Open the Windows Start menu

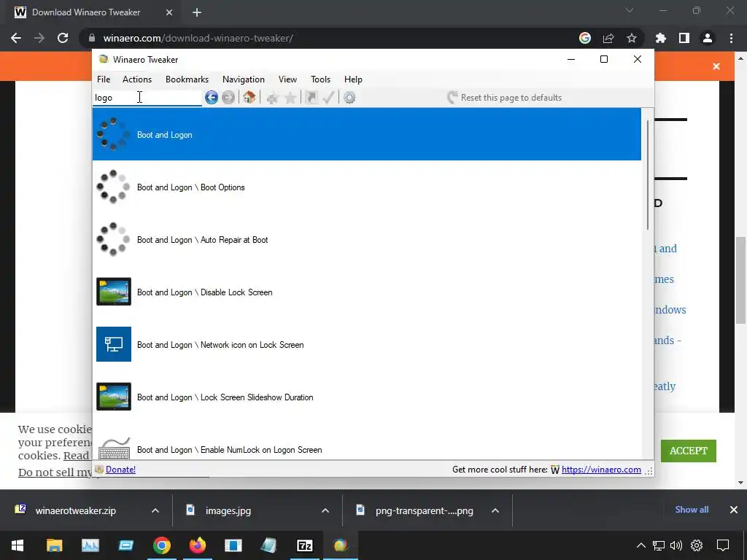[x=18, y=545]
